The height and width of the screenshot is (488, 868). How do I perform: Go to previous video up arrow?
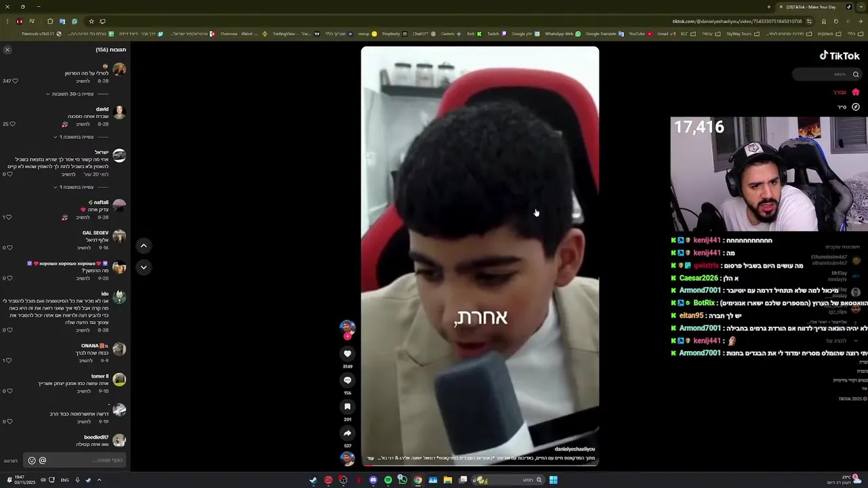(143, 245)
